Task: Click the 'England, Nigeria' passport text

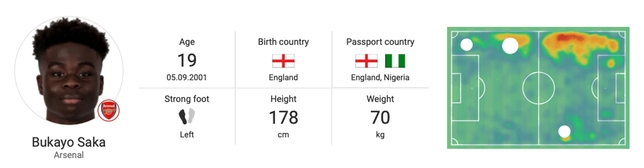Action: pos(380,77)
